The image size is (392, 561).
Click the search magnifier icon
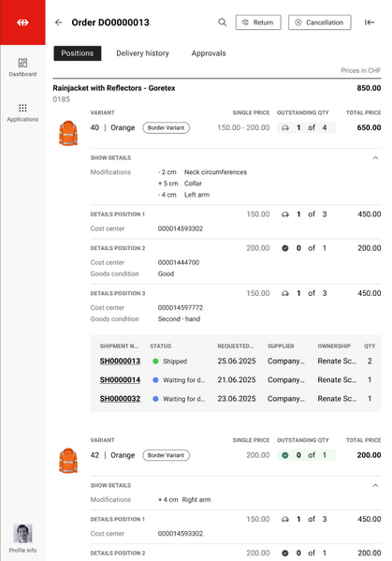pos(223,22)
